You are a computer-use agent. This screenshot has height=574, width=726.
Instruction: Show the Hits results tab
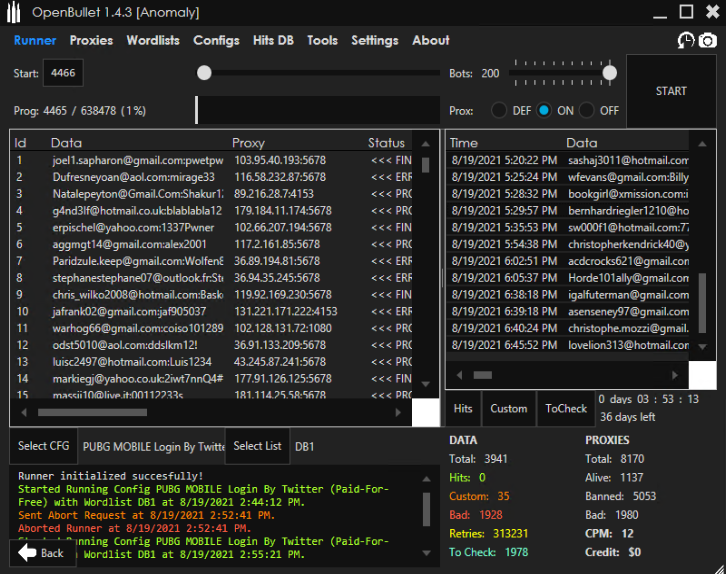pyautogui.click(x=463, y=408)
